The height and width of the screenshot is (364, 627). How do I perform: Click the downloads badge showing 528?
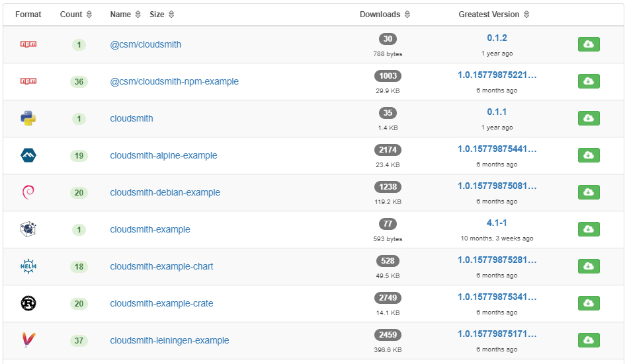tap(388, 261)
